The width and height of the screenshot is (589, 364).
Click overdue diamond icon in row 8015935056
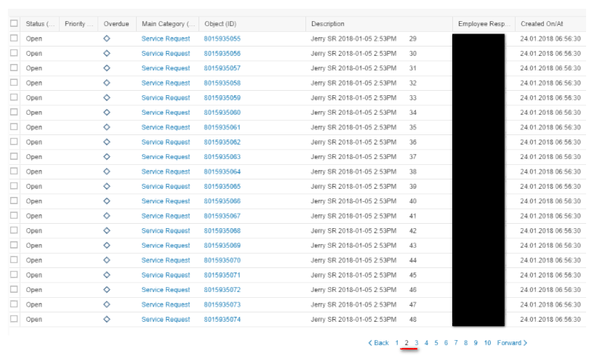107,53
